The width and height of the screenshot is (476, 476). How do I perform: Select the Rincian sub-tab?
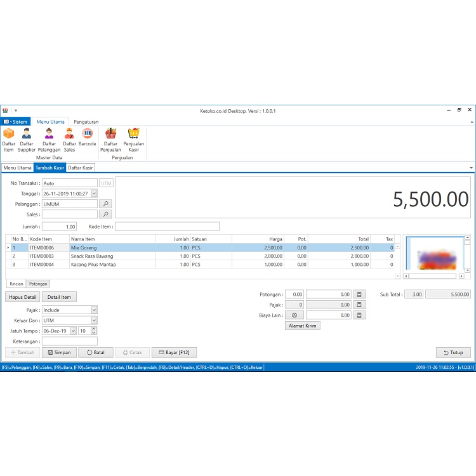click(16, 284)
